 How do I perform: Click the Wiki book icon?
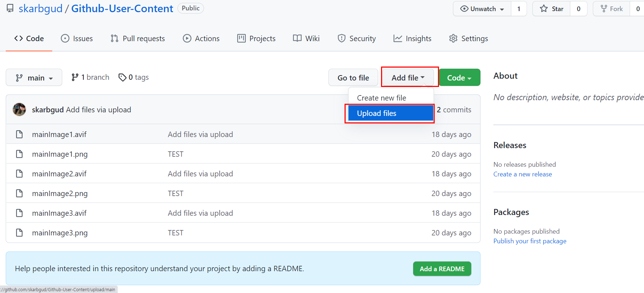[297, 38]
